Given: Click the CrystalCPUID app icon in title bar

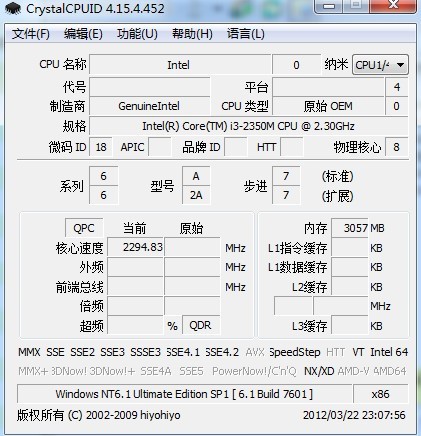Looking at the screenshot, I should 13,9.
